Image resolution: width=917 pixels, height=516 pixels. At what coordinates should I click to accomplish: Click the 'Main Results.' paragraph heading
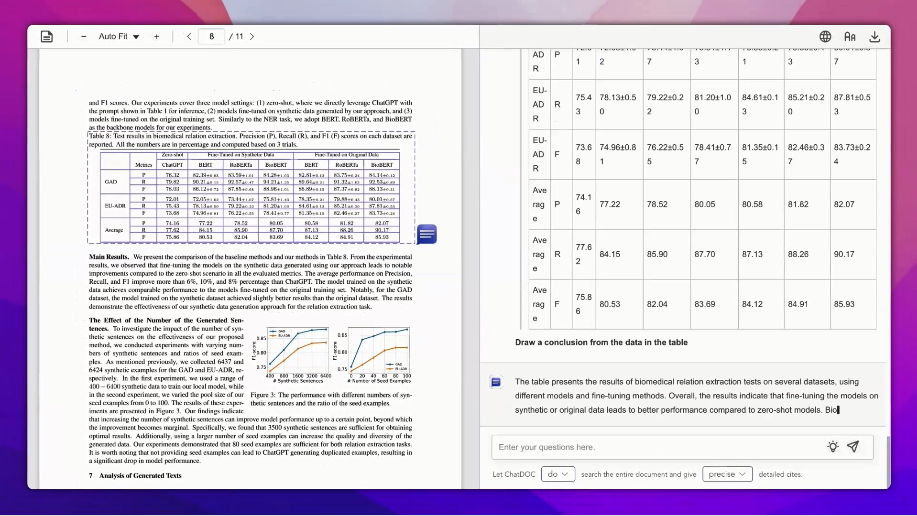(x=109, y=257)
